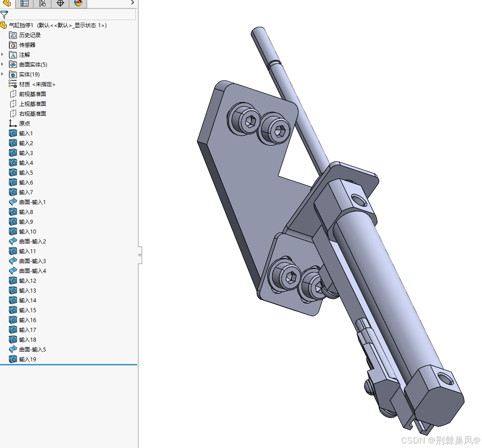Click the rollback bar below 输入19
The width and height of the screenshot is (482, 448).
point(68,365)
